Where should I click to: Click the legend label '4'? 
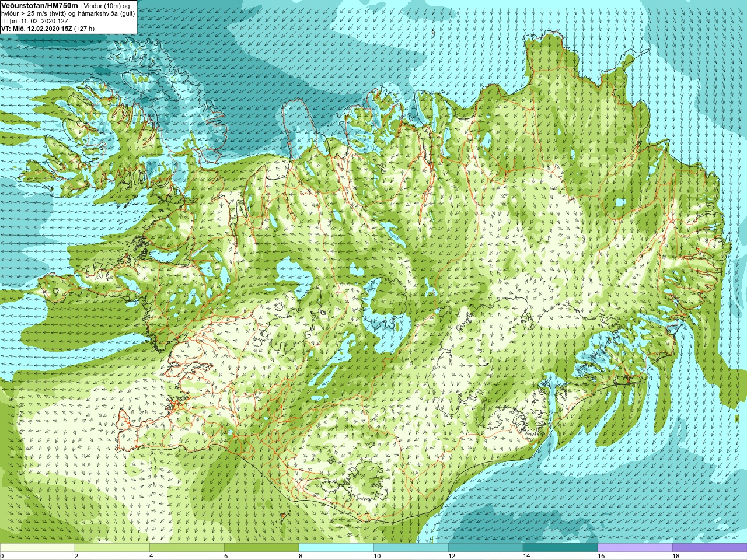151,556
